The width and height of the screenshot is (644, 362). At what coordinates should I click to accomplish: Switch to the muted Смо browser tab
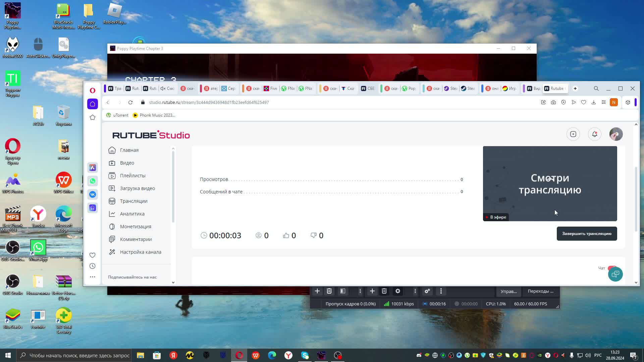(x=167, y=88)
